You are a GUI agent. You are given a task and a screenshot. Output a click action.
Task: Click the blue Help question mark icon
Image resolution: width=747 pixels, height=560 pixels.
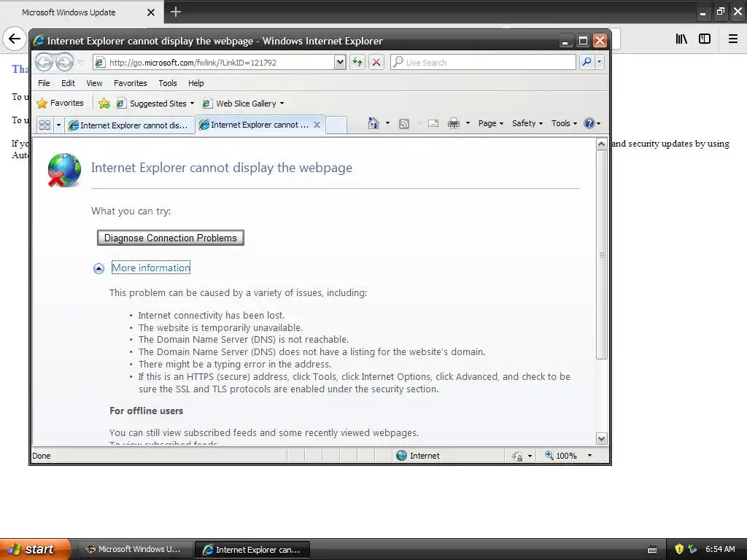tap(589, 123)
